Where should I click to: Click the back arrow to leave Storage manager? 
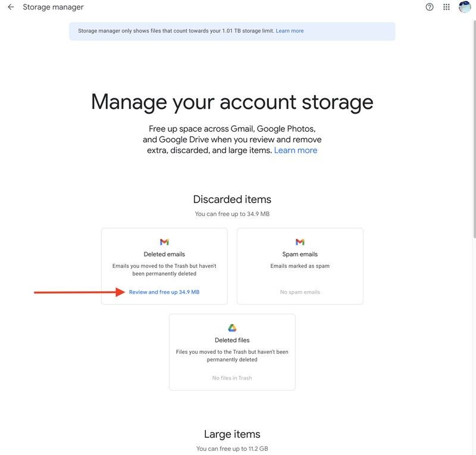(10, 5)
